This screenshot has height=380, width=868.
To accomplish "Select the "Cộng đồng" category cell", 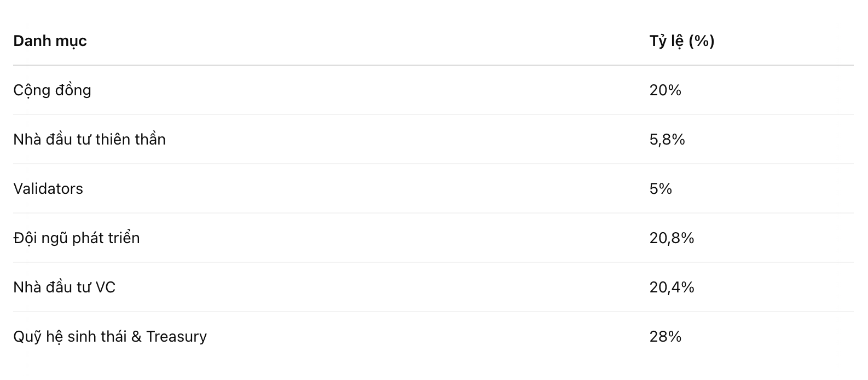I will point(52,90).
